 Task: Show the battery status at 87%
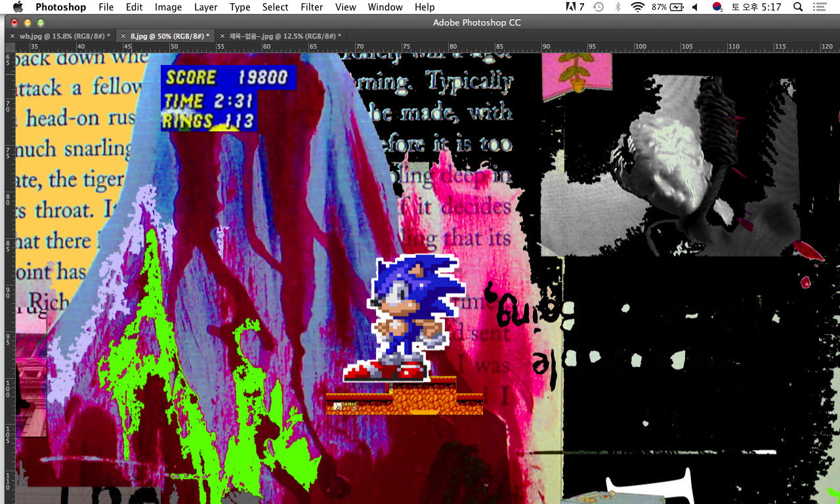point(668,7)
